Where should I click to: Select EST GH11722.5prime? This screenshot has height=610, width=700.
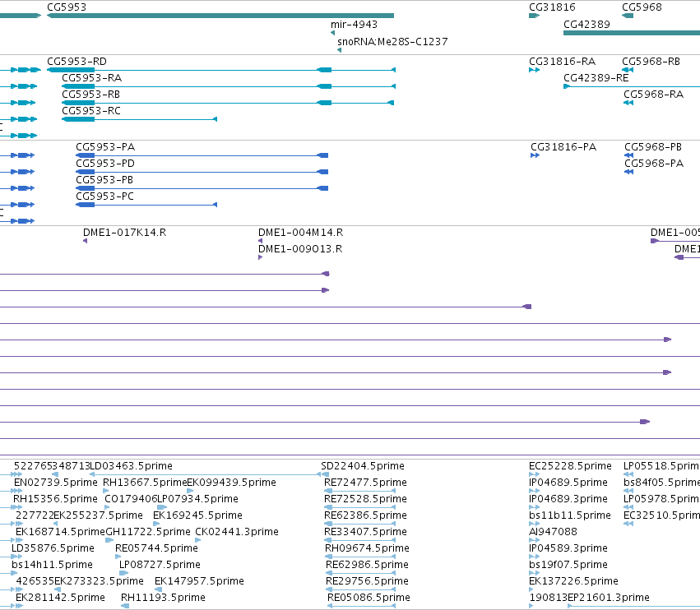[148, 532]
